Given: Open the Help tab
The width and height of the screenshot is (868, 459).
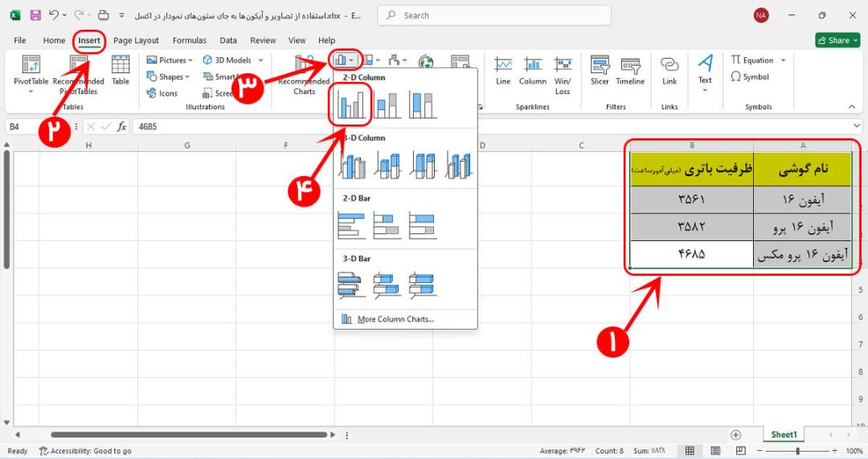Looking at the screenshot, I should [x=326, y=40].
